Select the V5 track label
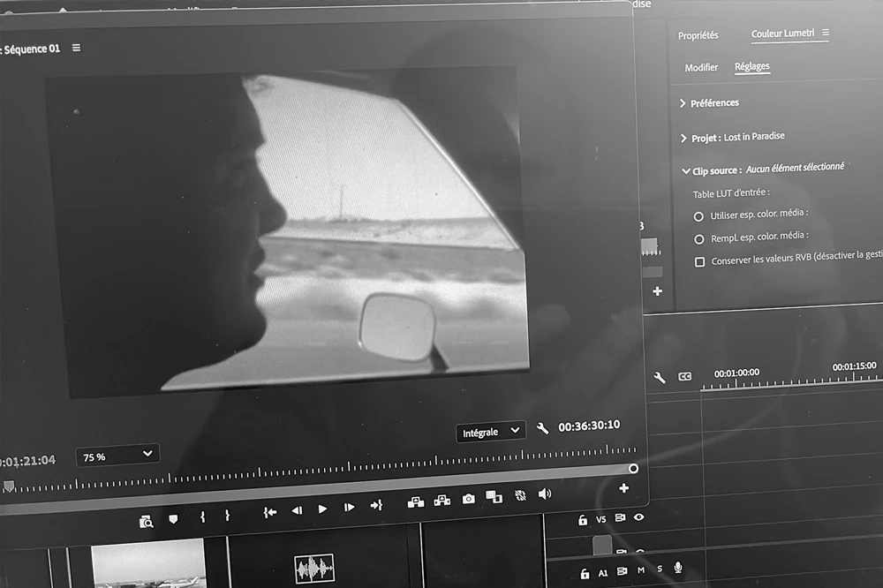The image size is (883, 588). tap(600, 519)
